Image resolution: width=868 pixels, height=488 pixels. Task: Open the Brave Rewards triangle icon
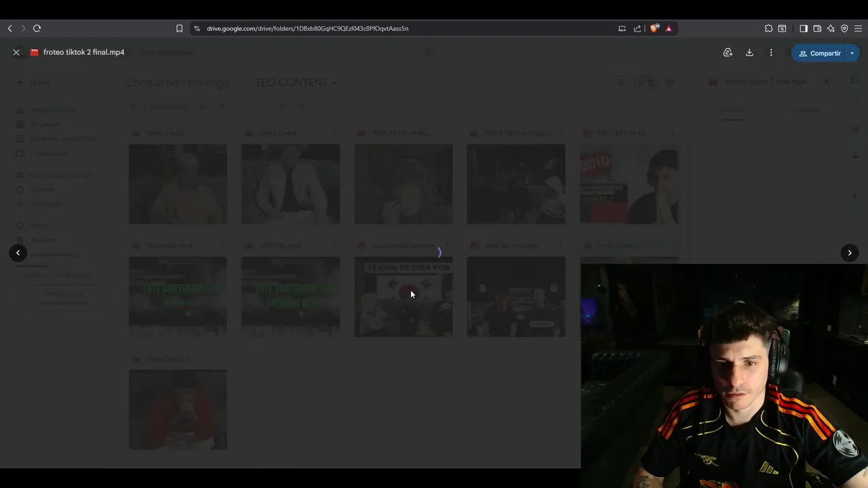[x=669, y=28]
